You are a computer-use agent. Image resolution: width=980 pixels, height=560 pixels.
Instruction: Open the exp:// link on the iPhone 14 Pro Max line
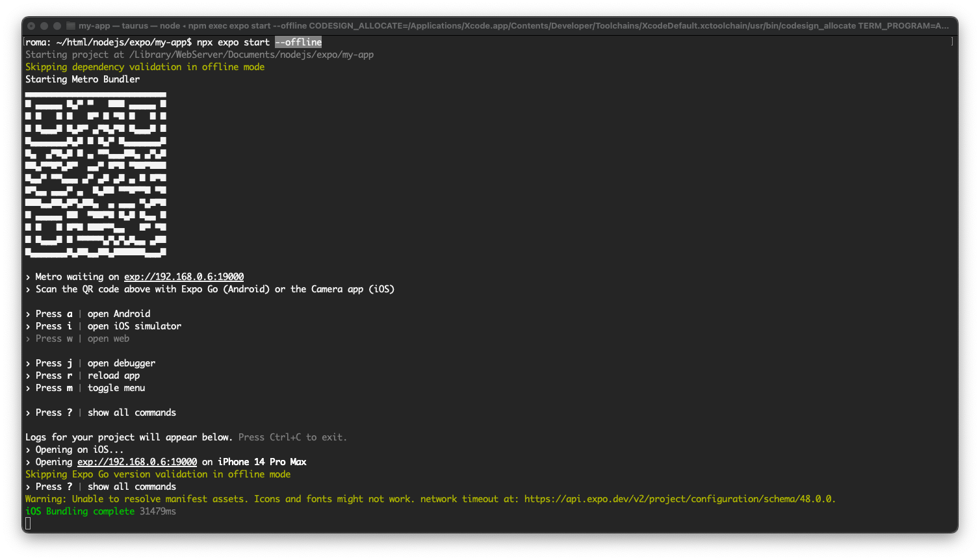[x=137, y=462]
